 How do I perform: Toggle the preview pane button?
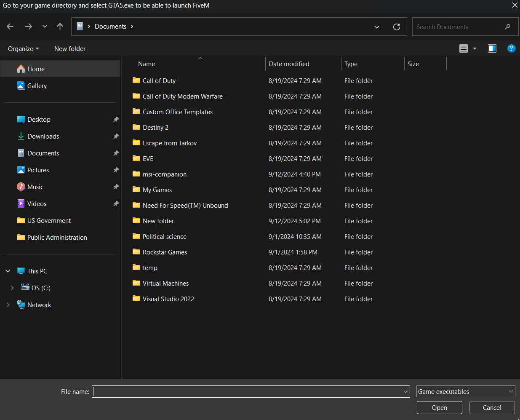pyautogui.click(x=492, y=48)
